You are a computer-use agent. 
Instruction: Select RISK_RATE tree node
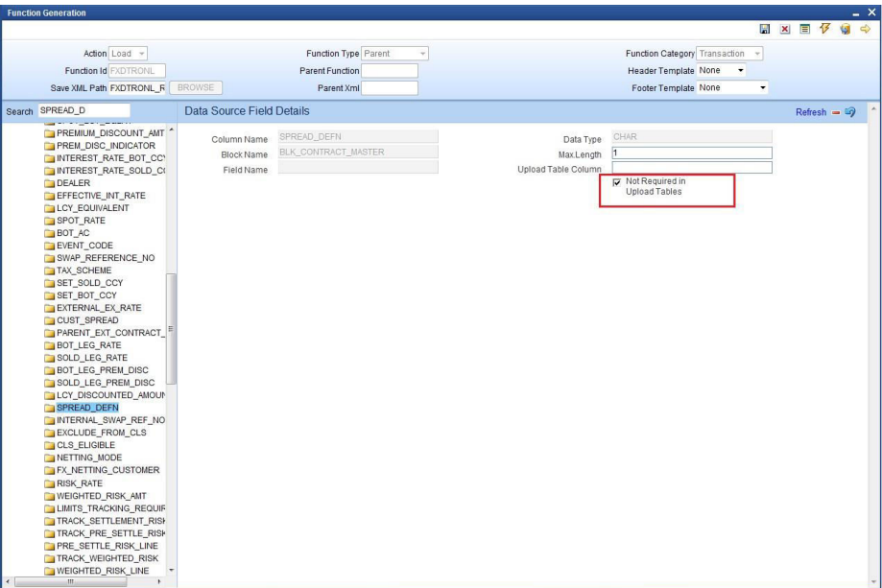(80, 483)
